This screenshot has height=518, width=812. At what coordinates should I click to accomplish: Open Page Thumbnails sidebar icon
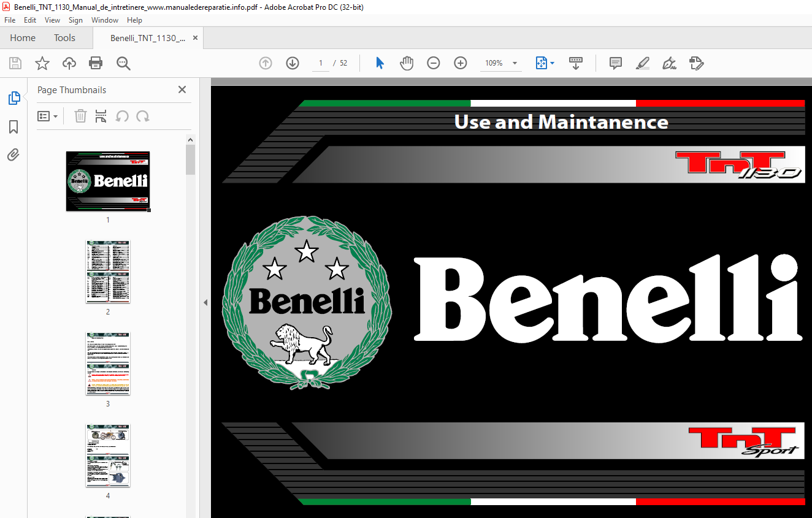coord(13,98)
